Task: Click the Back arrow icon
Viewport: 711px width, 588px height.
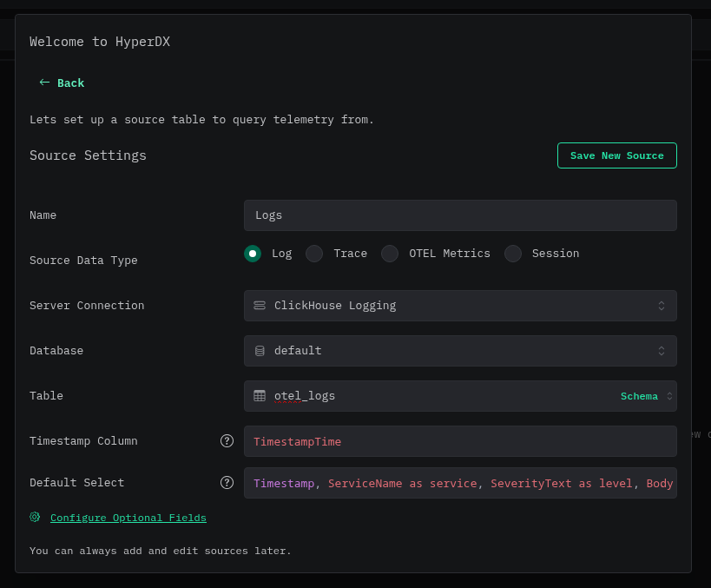Action: 44,83
